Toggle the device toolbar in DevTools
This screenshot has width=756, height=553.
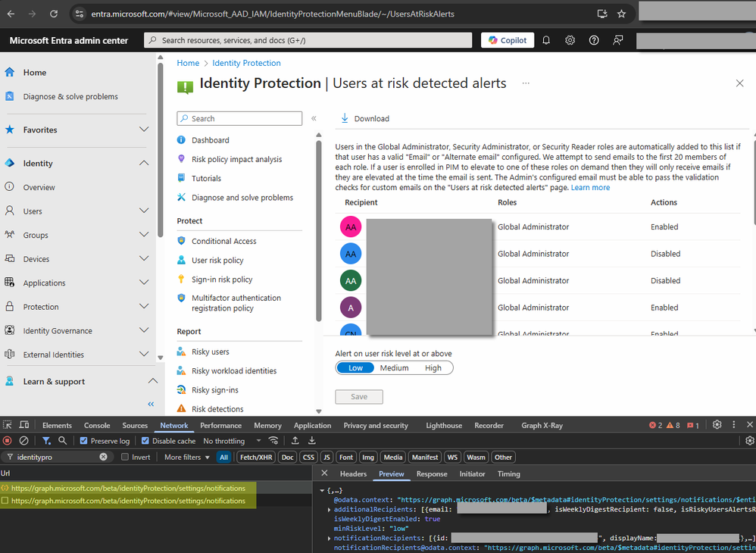pos(22,425)
